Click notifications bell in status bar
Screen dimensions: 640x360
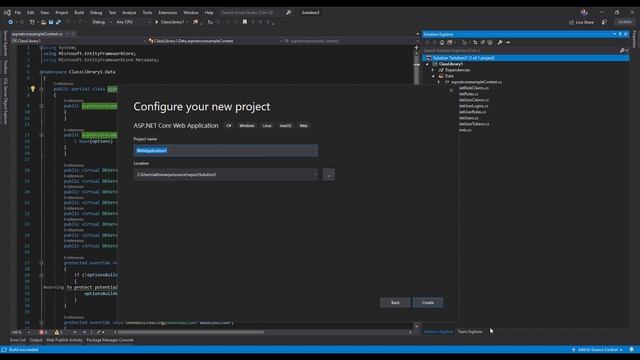[631, 350]
